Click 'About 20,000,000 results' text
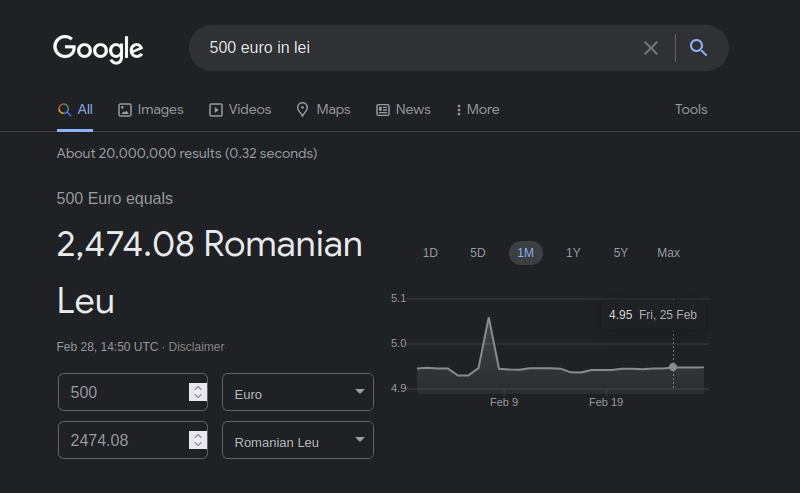The width and height of the screenshot is (800, 493). click(187, 154)
